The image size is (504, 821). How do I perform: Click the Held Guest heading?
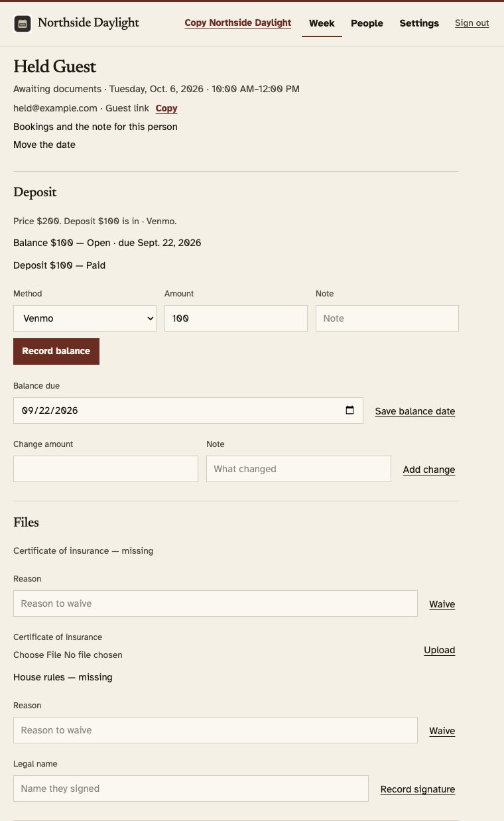tap(55, 66)
